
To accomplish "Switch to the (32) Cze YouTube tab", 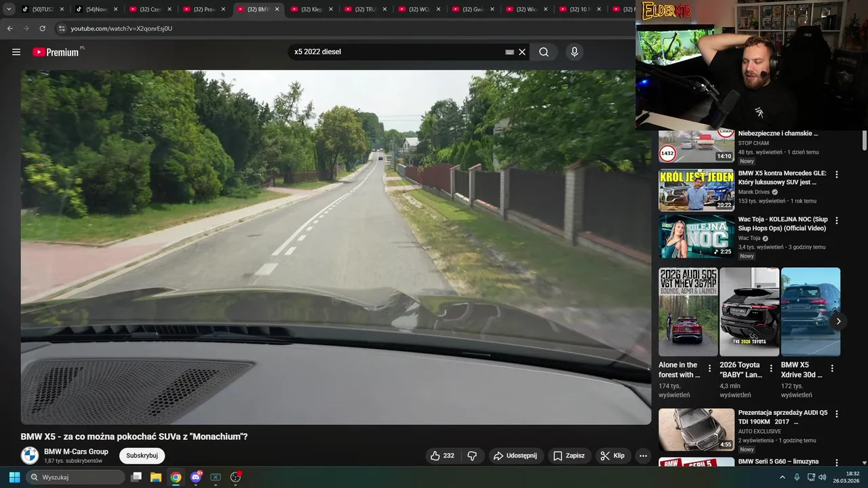I will [149, 9].
